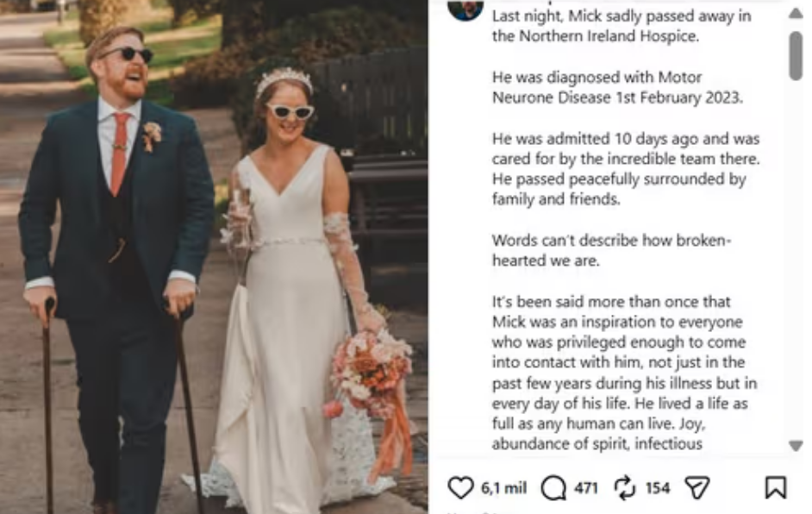The width and height of the screenshot is (812, 514).
Task: Click the 154 reposts count
Action: (658, 488)
